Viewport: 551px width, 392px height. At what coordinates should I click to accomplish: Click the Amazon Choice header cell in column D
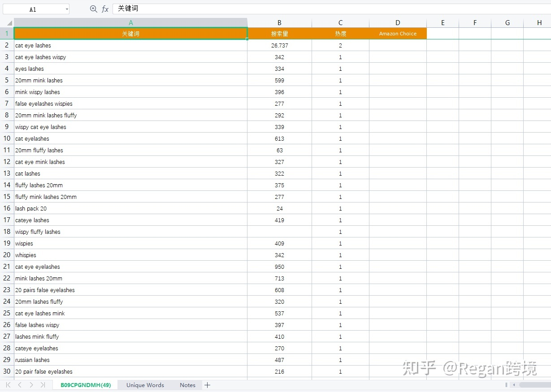click(x=398, y=33)
